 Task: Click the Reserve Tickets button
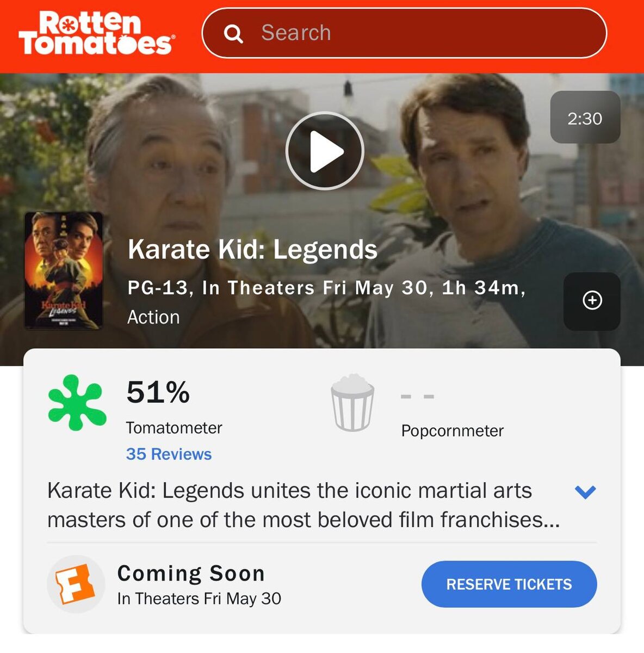pos(509,584)
